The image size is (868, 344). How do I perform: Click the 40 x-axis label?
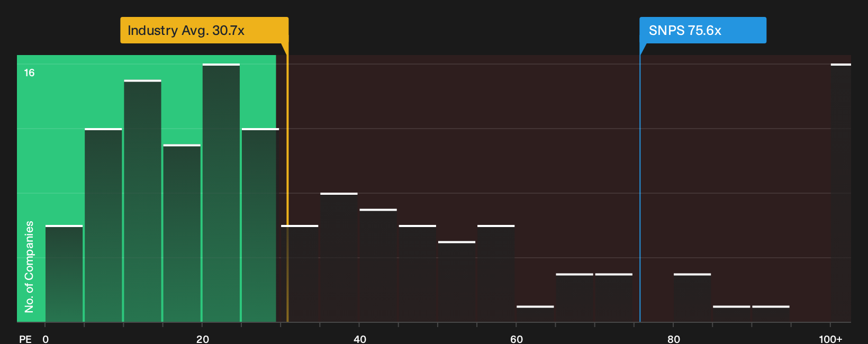[360, 339]
